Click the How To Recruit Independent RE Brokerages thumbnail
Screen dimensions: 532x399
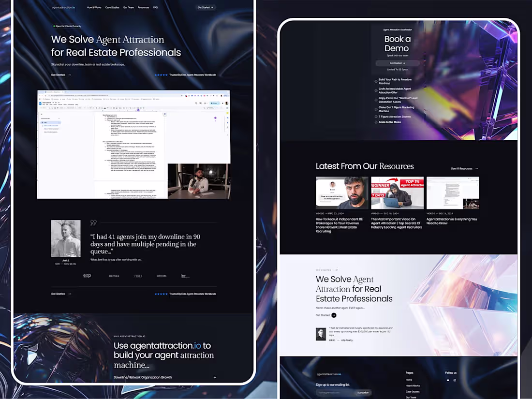pyautogui.click(x=342, y=192)
